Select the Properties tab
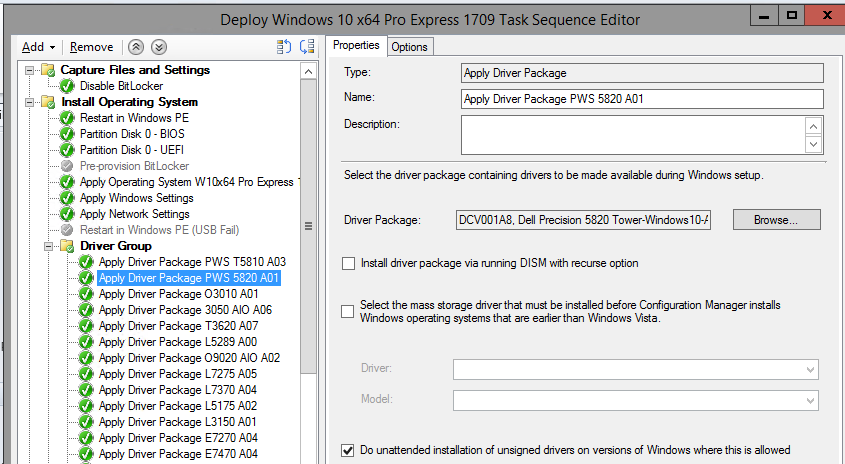This screenshot has height=464, width=845. pyautogui.click(x=356, y=46)
